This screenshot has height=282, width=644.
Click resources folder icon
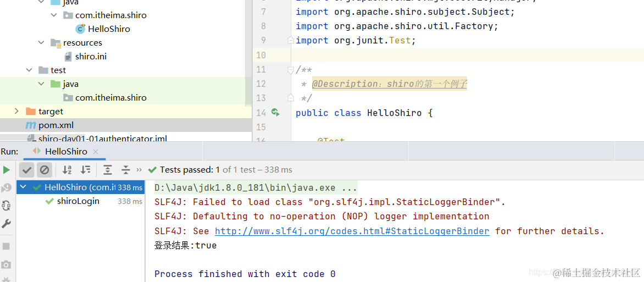click(55, 43)
